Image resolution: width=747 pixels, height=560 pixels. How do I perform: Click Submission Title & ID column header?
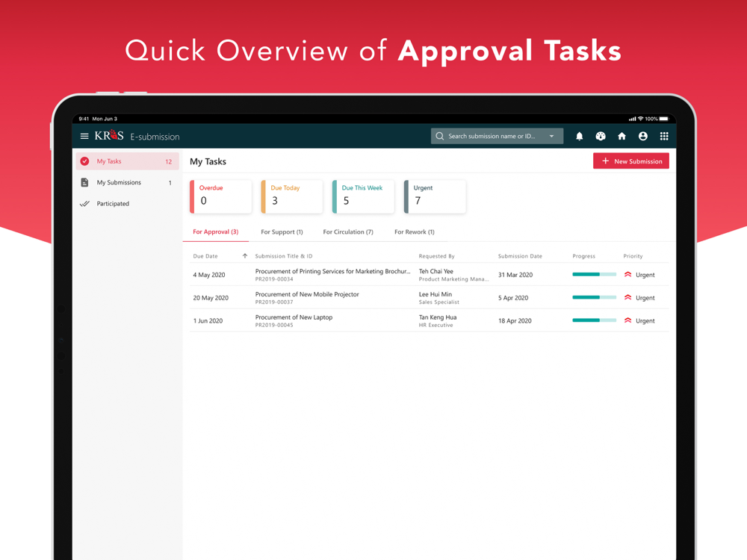point(283,256)
